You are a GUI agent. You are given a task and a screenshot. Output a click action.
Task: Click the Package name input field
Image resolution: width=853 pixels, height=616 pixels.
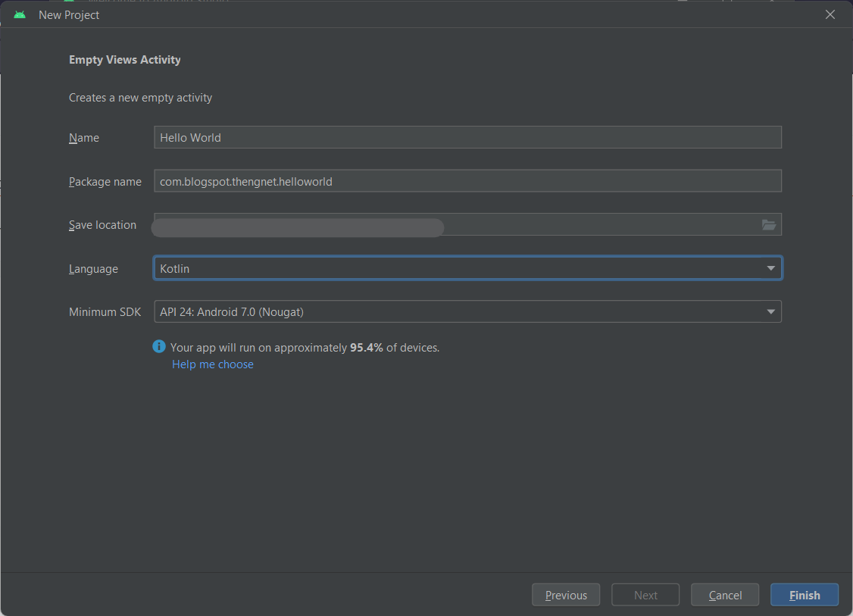coord(468,181)
